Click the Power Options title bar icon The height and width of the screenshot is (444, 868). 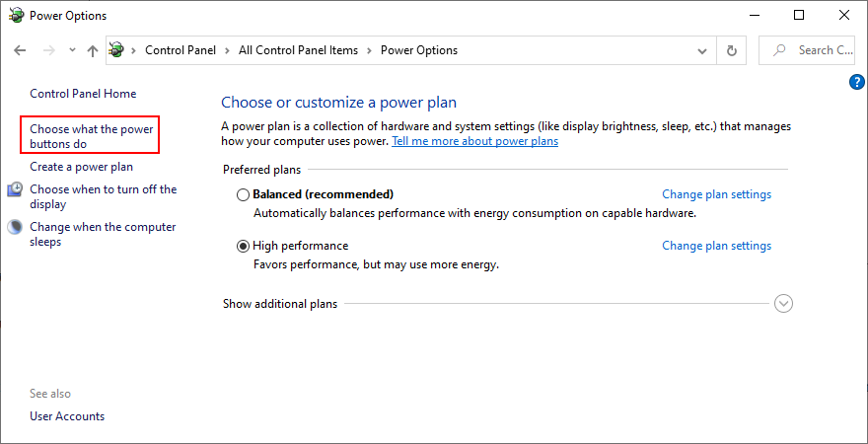[x=16, y=15]
